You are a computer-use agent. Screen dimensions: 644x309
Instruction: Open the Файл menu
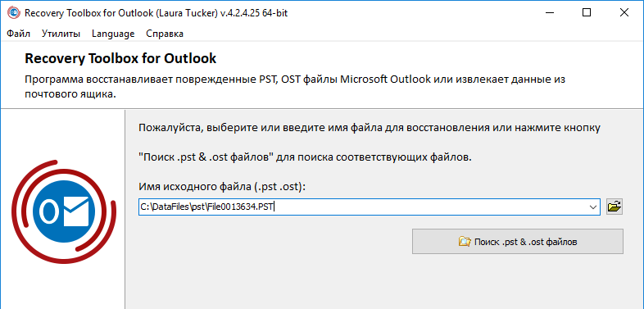19,34
